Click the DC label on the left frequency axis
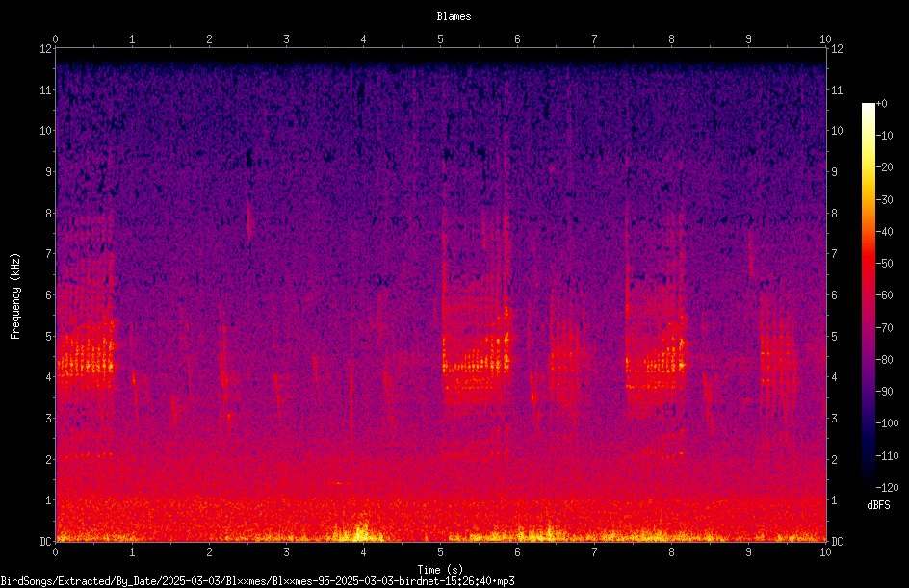 (45, 541)
